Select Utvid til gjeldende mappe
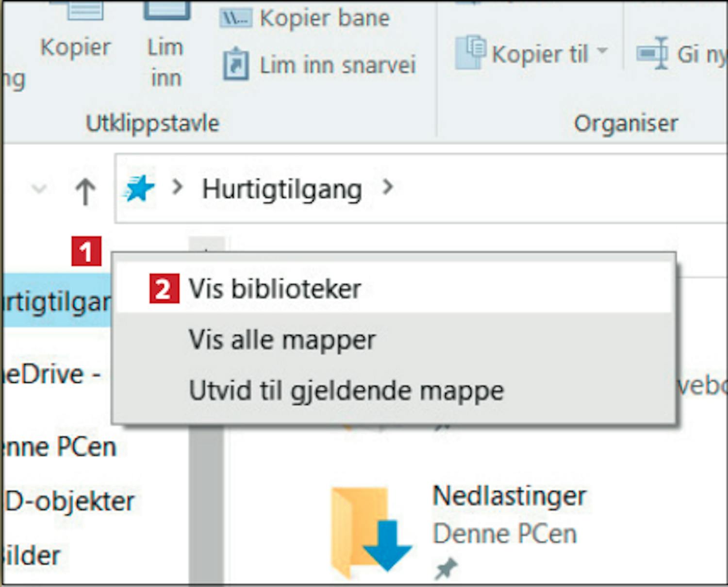728x587 pixels. tap(347, 391)
